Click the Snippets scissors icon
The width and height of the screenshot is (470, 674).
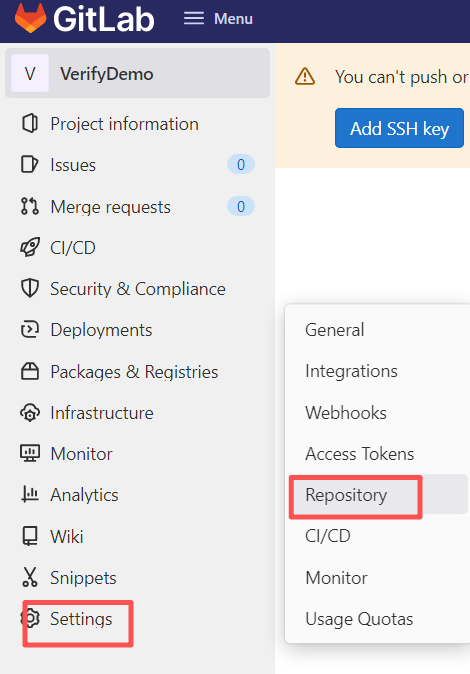30,577
